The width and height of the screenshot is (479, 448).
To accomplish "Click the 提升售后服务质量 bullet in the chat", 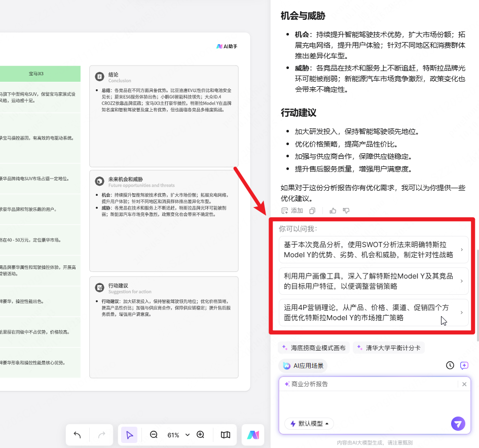I will 354,169.
